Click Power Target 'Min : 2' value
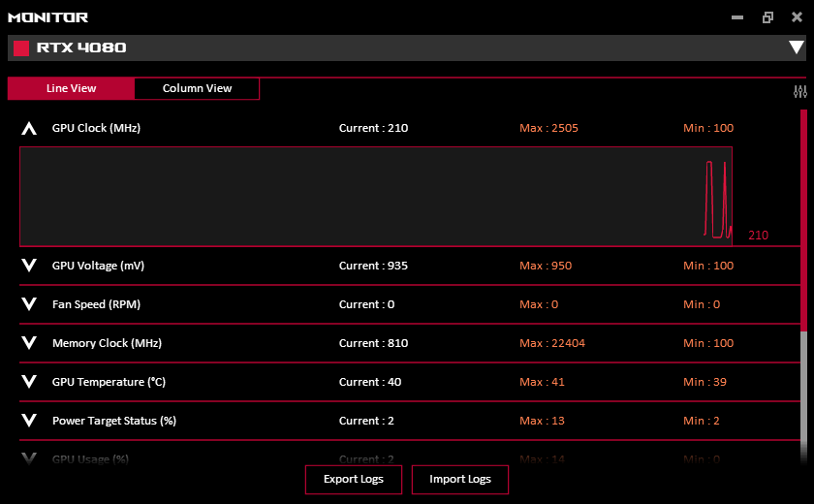Screen dimensions: 814x504 pyautogui.click(x=702, y=421)
